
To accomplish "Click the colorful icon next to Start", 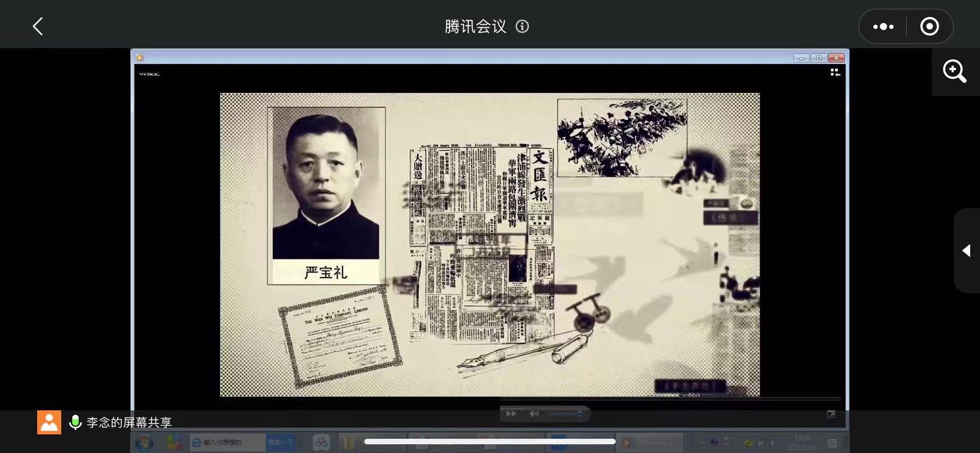I will (x=174, y=442).
